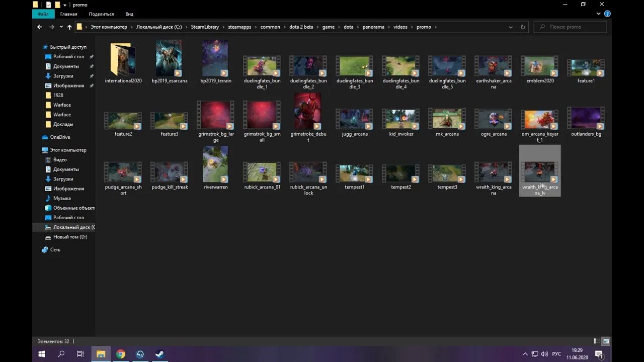The height and width of the screenshot is (362, 644).
Task: Select the tempest2 video file
Action: point(401,177)
